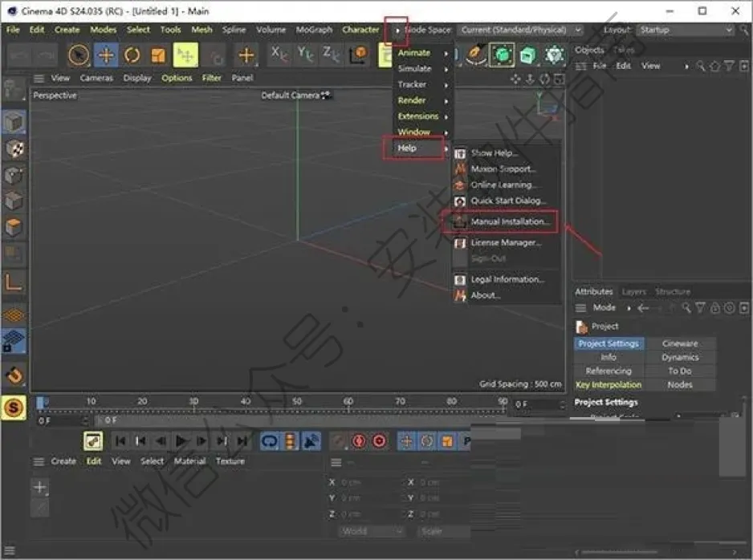Open the Dynamics tab
Image resolution: width=753 pixels, height=560 pixels.
tap(680, 357)
